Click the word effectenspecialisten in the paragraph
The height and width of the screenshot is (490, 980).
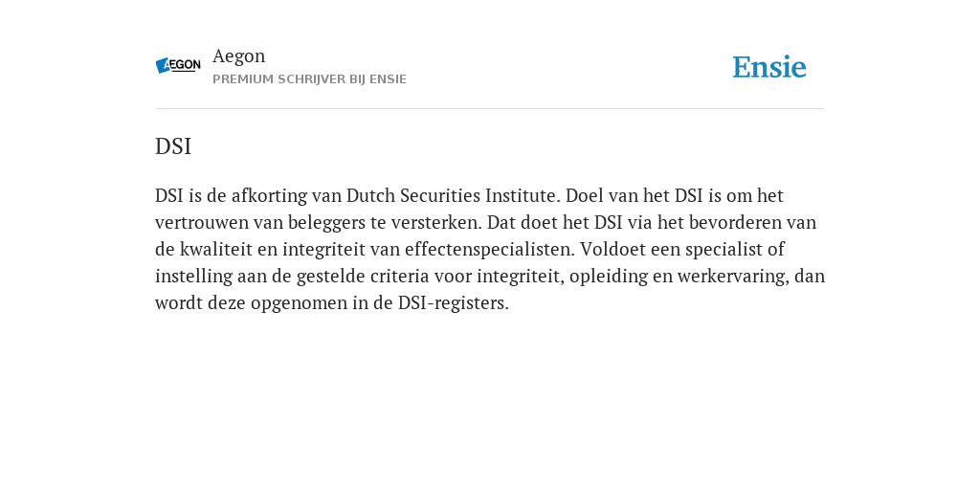(x=488, y=250)
